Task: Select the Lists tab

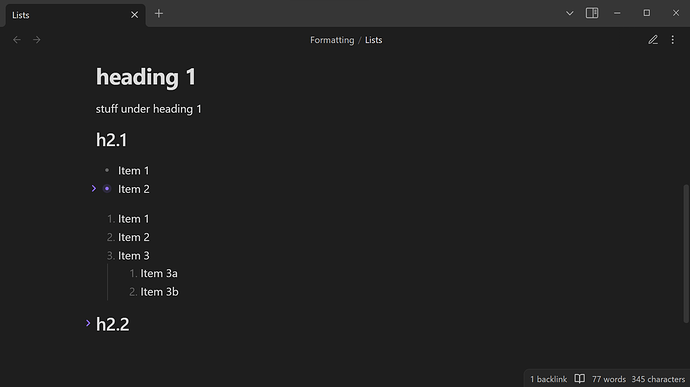Action: pos(75,15)
